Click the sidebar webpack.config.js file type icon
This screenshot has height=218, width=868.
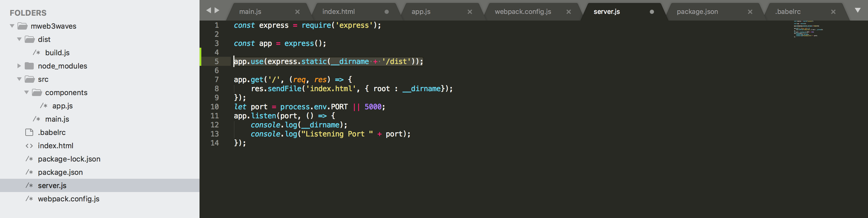coord(29,199)
